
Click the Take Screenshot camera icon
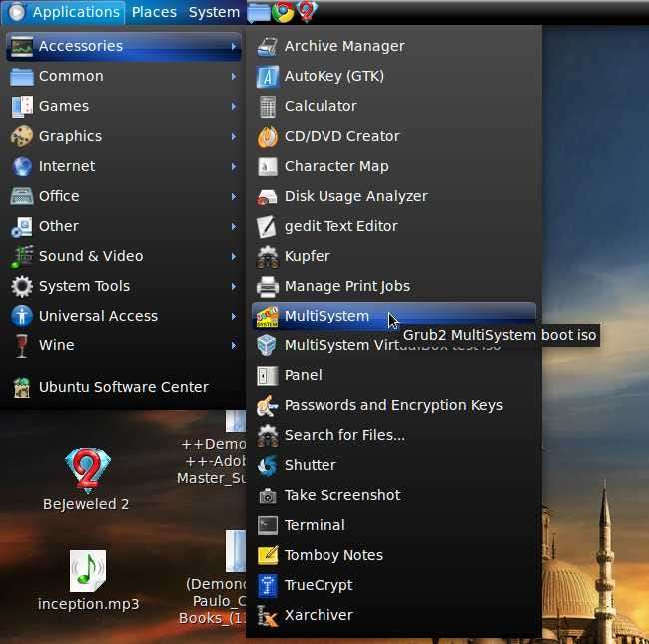(268, 495)
